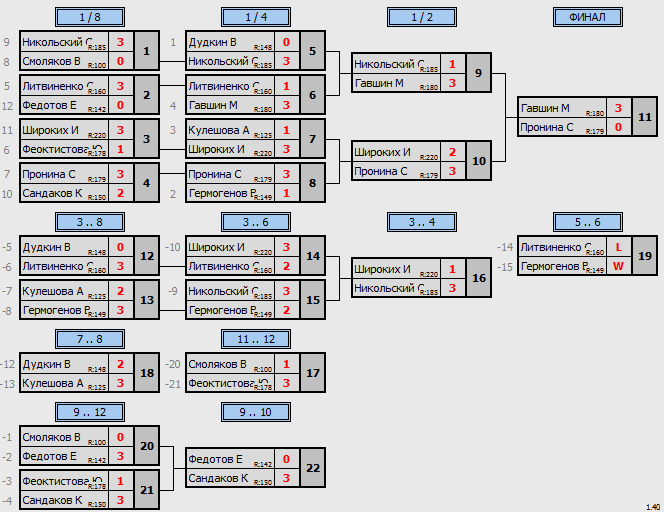Select match number 20 box
This screenshot has height=512, width=664.
(147, 446)
